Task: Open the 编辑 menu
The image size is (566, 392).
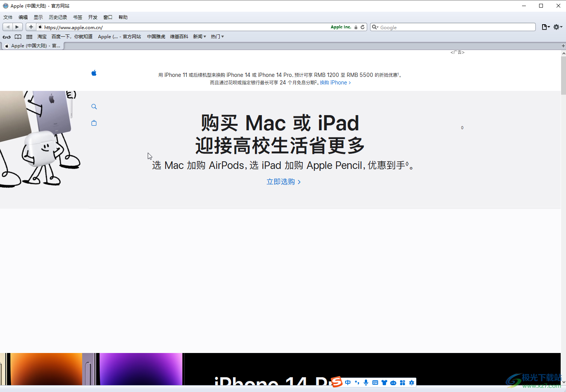Action: click(x=23, y=17)
